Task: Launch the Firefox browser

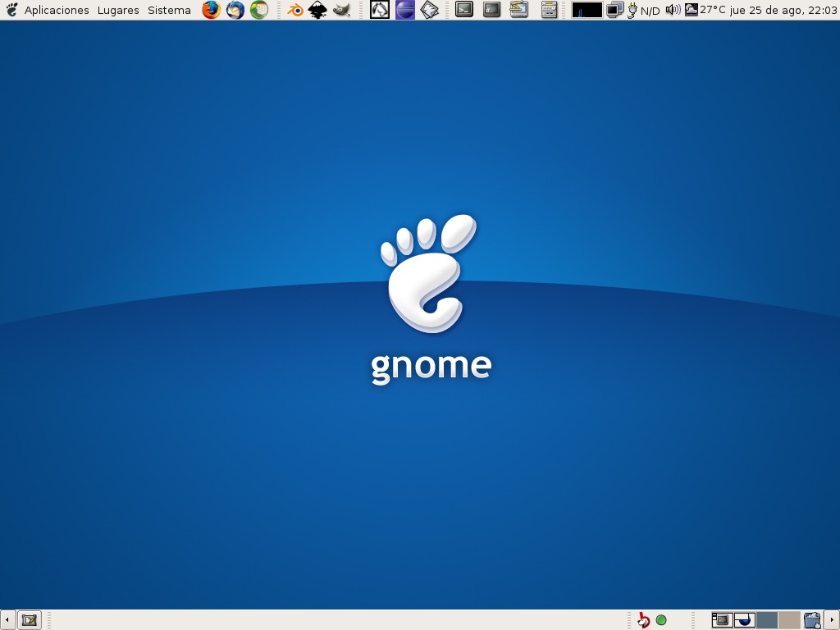Action: coord(211,10)
